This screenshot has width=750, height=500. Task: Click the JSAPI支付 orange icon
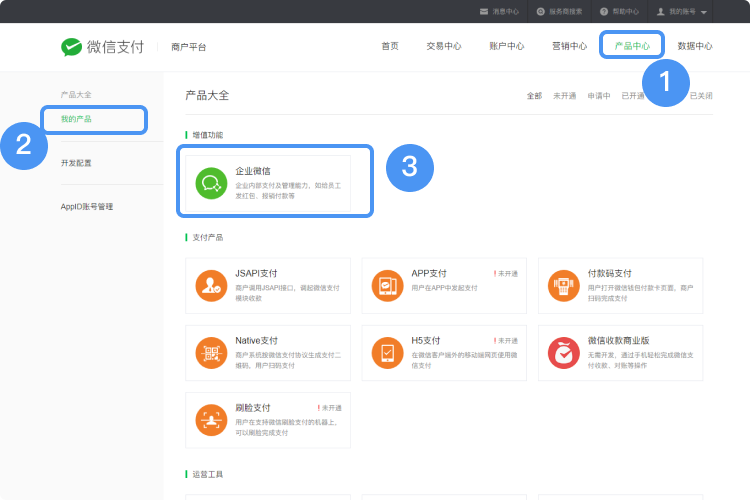coord(211,286)
